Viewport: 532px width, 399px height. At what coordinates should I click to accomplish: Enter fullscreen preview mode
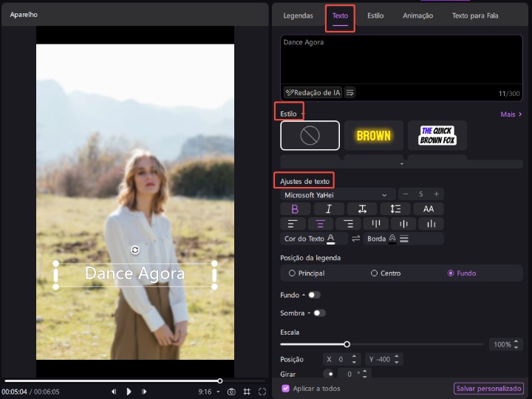[x=262, y=392]
